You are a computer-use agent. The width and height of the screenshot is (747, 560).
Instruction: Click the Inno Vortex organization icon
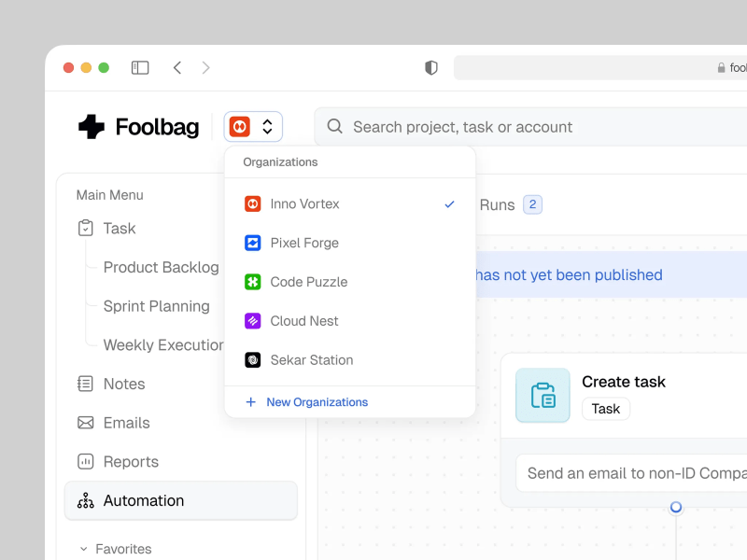click(x=252, y=204)
